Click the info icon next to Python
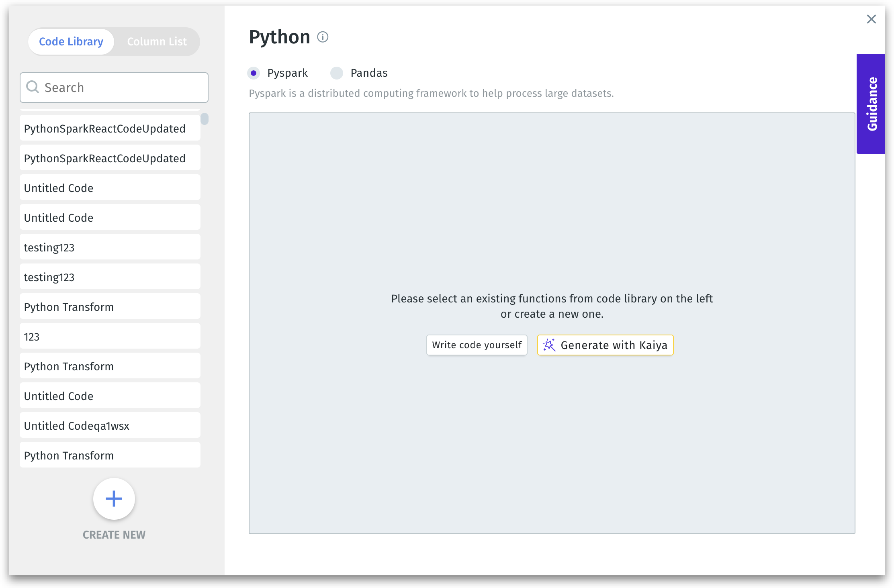Screen dimensions: 894x588 (x=323, y=37)
